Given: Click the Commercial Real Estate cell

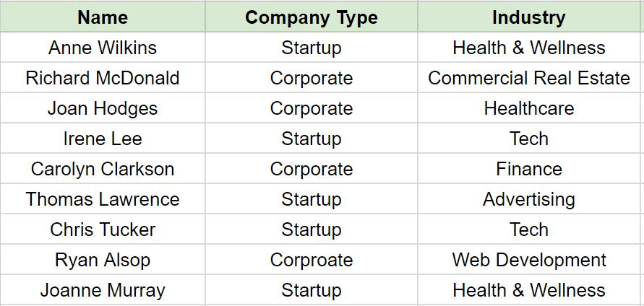Looking at the screenshot, I should pyautogui.click(x=529, y=78).
